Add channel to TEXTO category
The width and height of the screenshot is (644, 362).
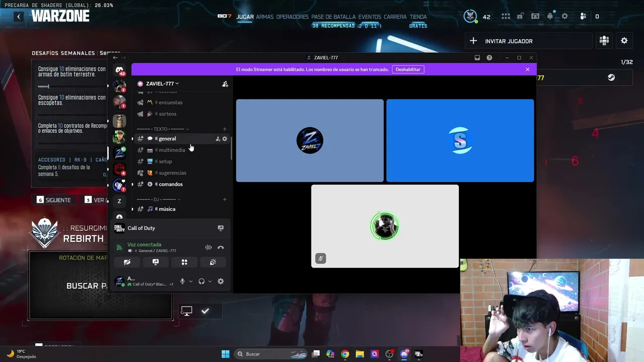pos(224,129)
